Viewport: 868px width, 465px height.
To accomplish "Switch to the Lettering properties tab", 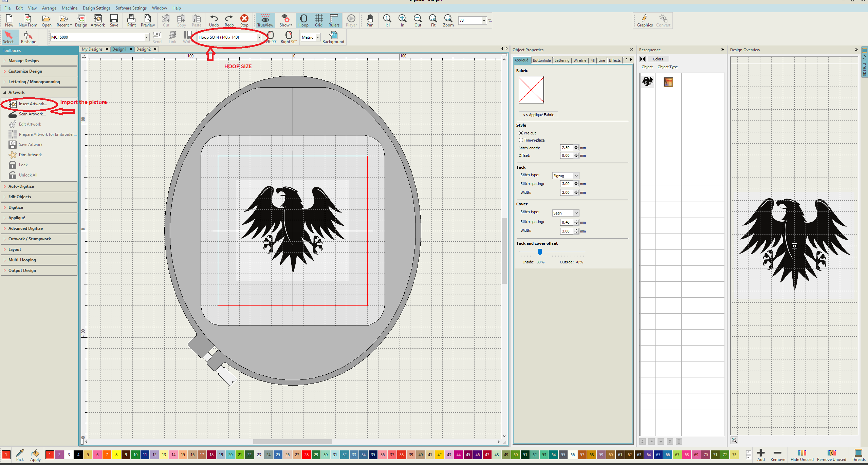I will (x=562, y=60).
